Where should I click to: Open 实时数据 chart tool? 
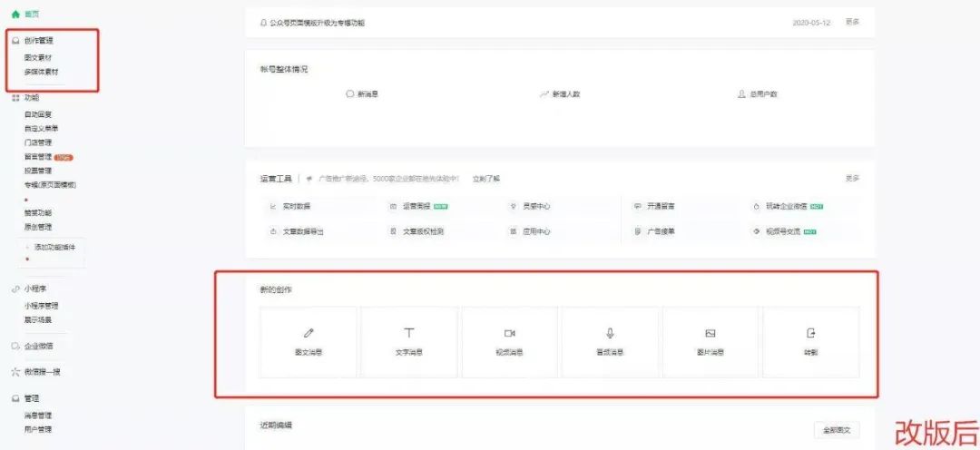(x=290, y=206)
